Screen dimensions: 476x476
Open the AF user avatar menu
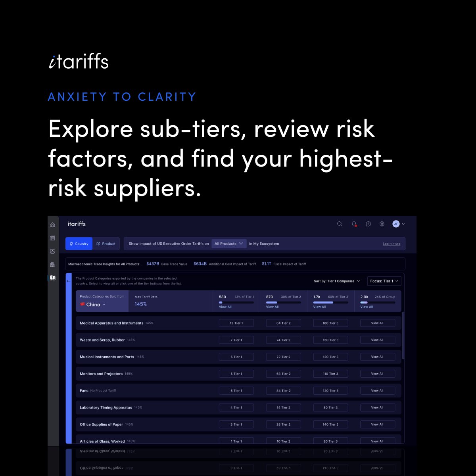(x=398, y=224)
